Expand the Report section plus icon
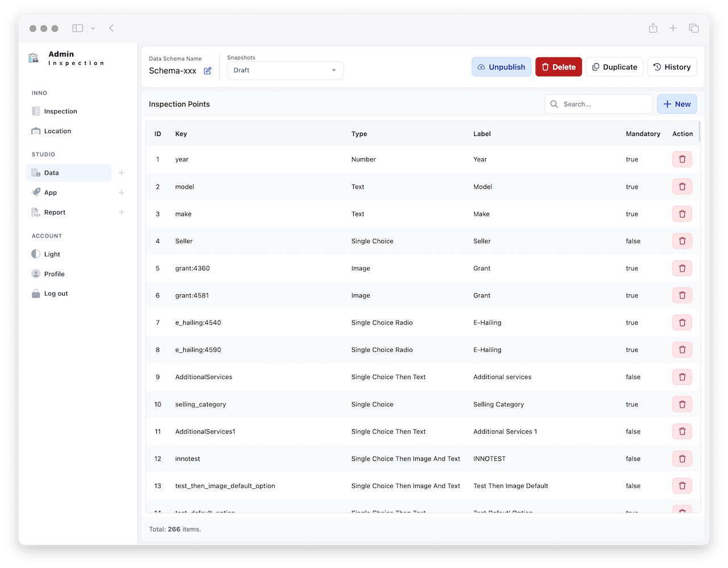Image resolution: width=728 pixels, height=568 pixels. point(121,212)
